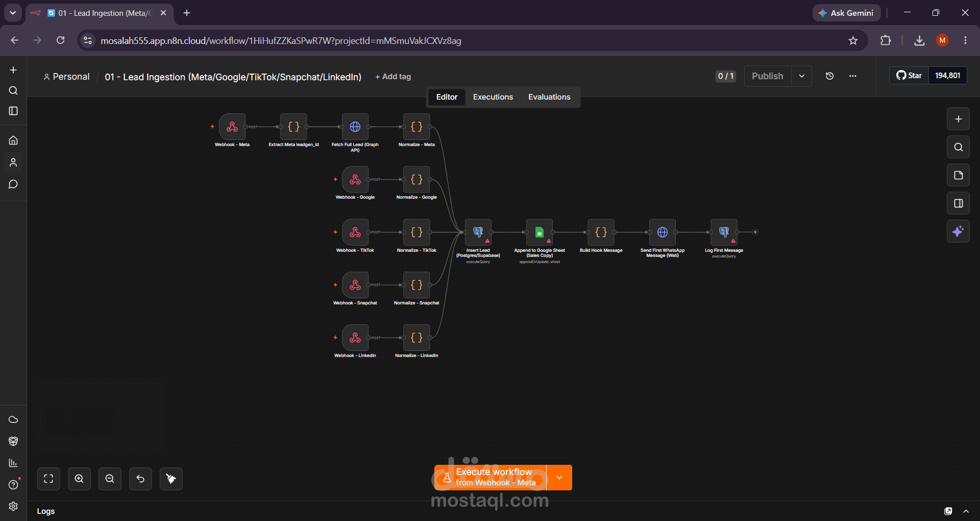
Task: Zoom out of the workflow canvas
Action: tap(110, 479)
